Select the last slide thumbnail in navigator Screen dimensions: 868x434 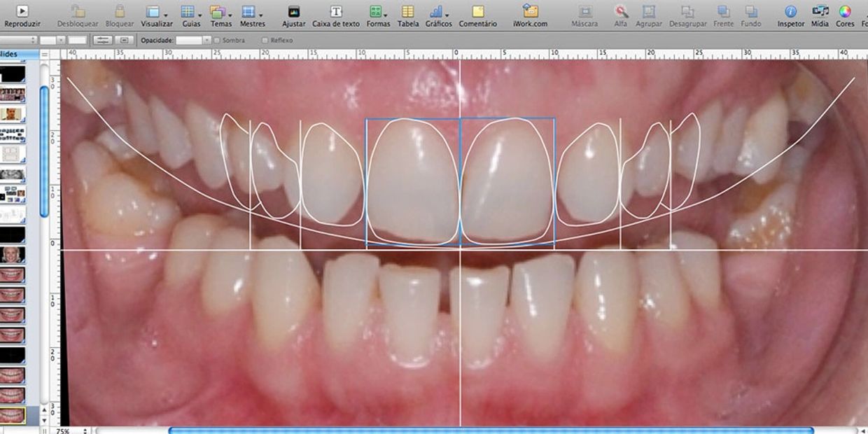tap(13, 415)
